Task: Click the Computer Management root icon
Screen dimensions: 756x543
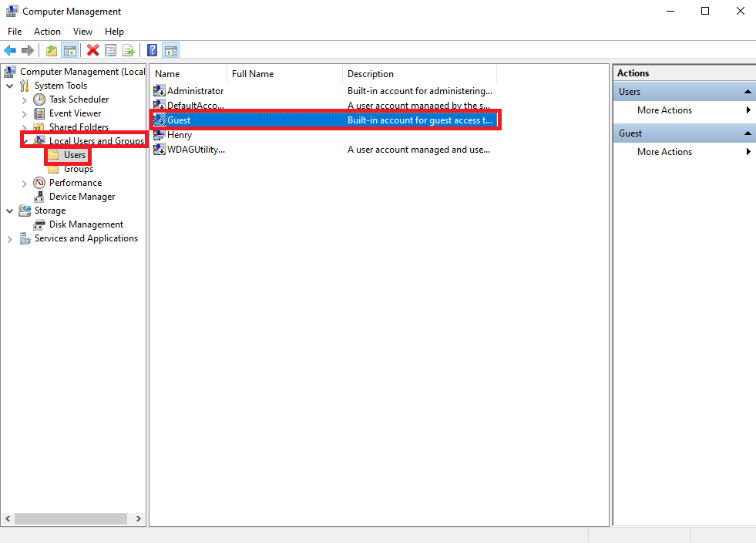Action: pyautogui.click(x=10, y=72)
